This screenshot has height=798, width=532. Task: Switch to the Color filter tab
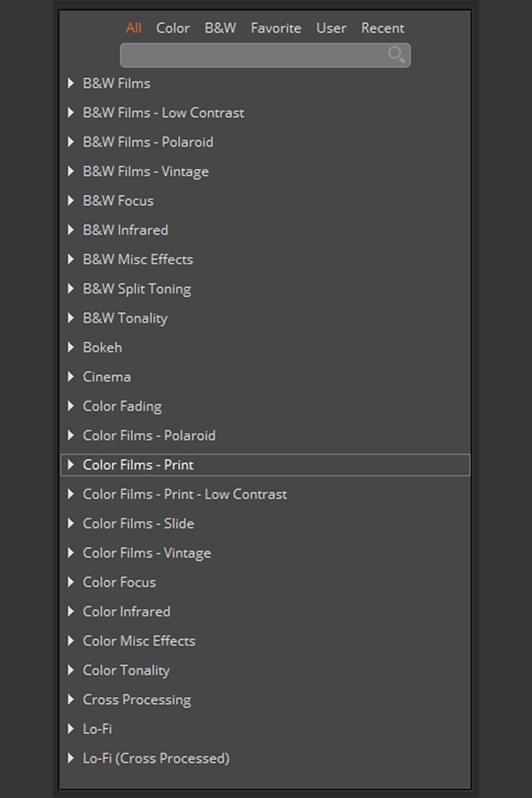click(173, 28)
